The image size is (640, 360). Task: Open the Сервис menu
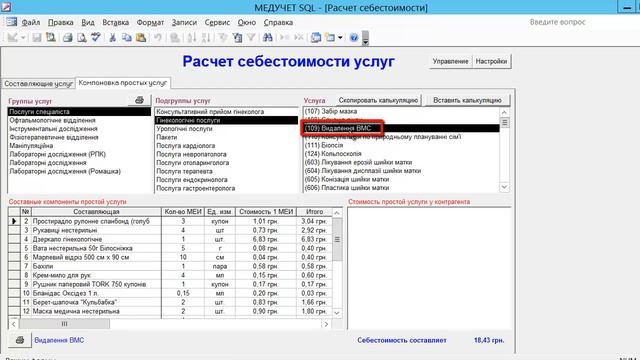[x=217, y=22]
